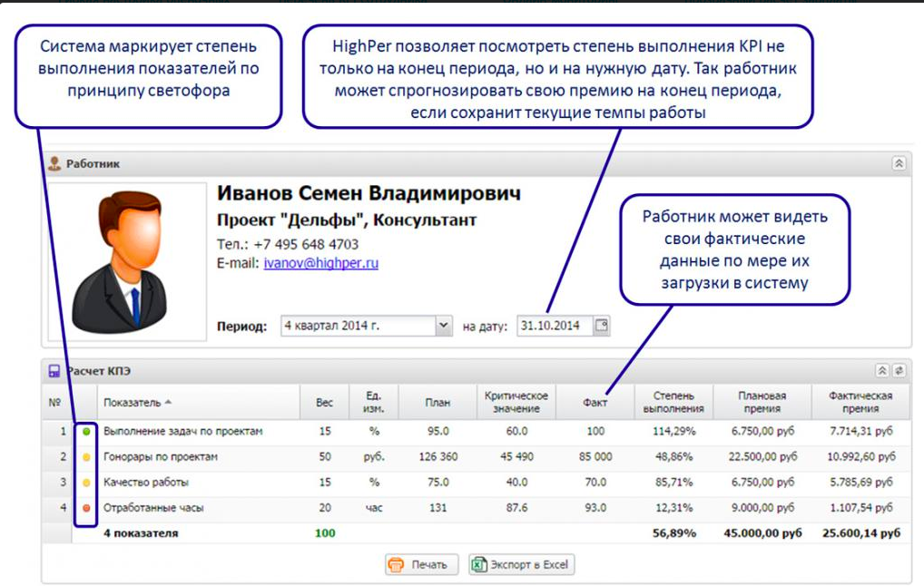
Task: Click the Экспорт в Excel button
Action: click(x=520, y=563)
